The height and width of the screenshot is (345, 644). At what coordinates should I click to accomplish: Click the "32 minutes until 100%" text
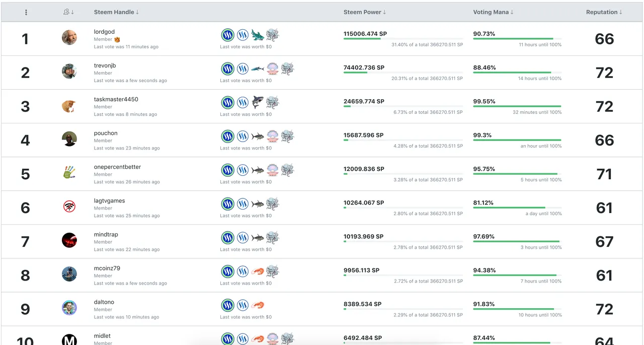point(537,112)
